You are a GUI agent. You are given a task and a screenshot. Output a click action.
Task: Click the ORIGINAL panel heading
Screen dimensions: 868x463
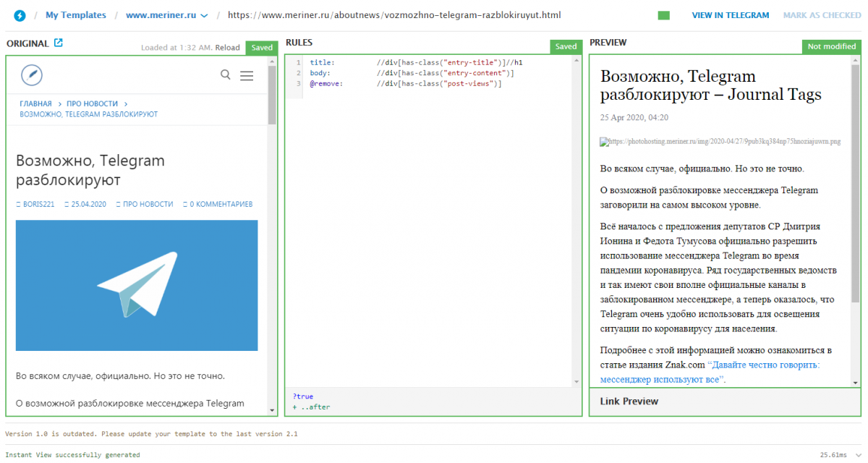coord(27,43)
